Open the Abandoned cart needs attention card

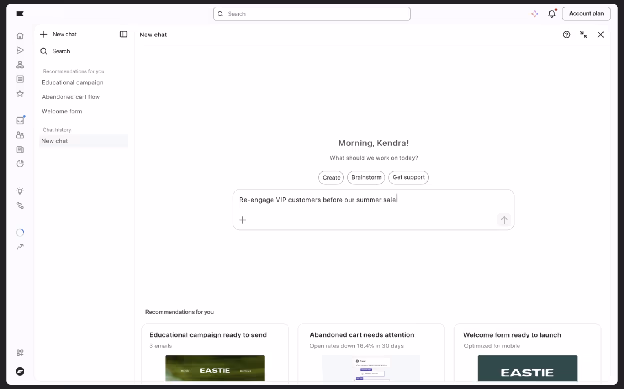[371, 353]
